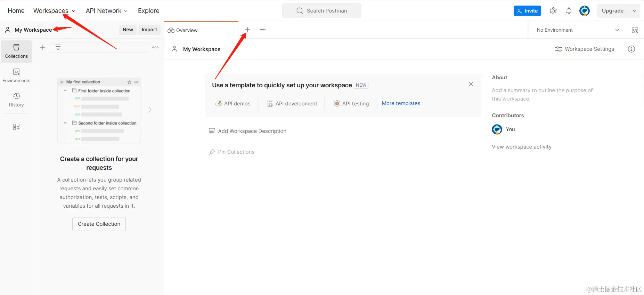The width and height of the screenshot is (644, 295).
Task: Click the Import button
Action: 149,30
